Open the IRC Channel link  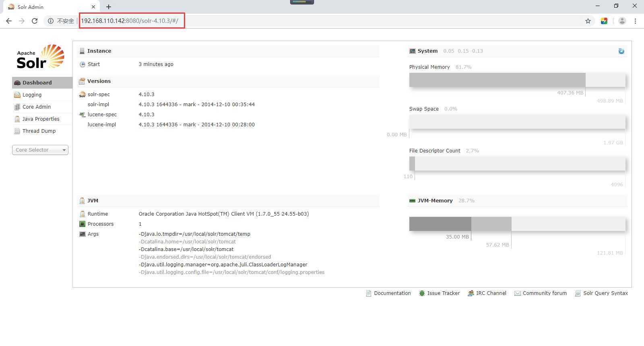coord(491,293)
